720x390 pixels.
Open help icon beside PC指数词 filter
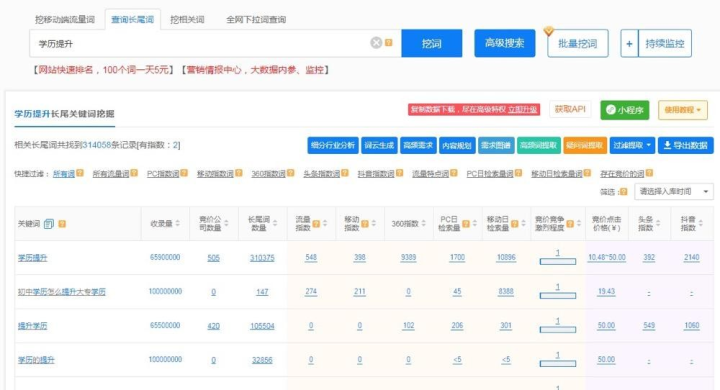tap(184, 173)
